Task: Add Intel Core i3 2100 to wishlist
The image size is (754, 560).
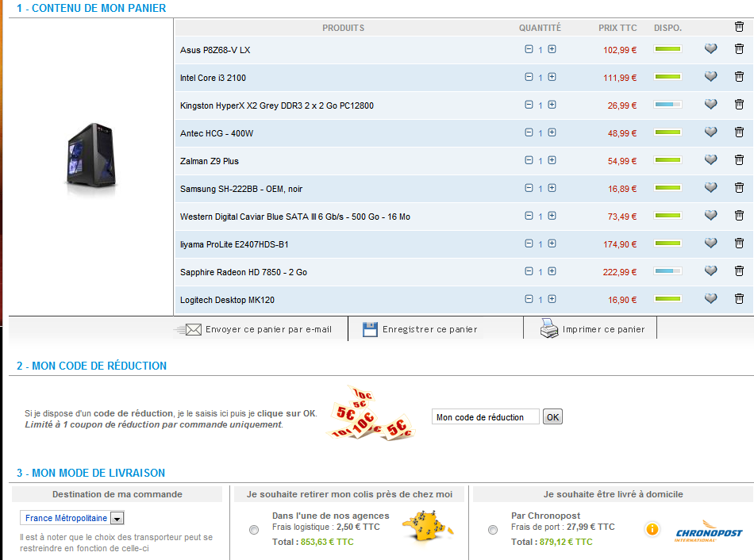Action: point(710,77)
